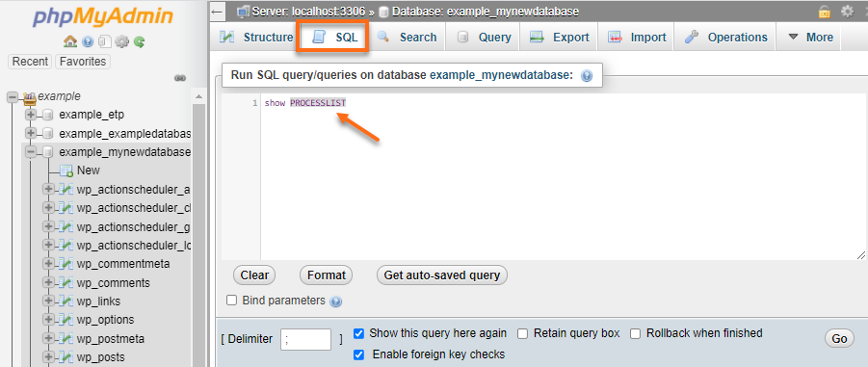Screen dimensions: 868x367
Task: Collapse the navigation panel with the left arrow
Action: [218, 12]
